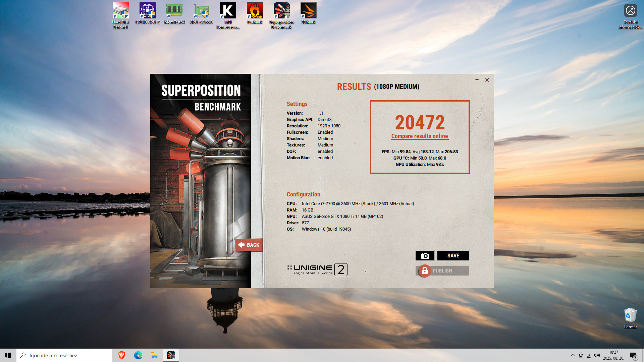
Task: Go BACK with the arrow button
Action: (x=249, y=245)
